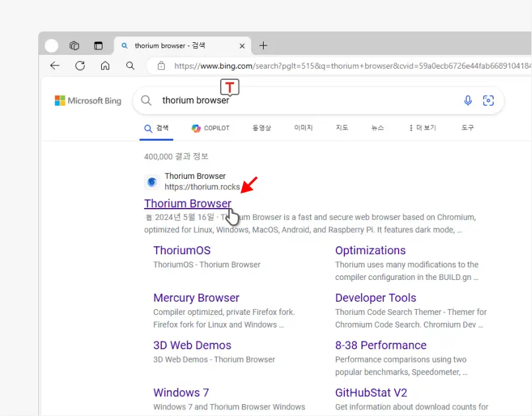Open the Thorium Browser result link
This screenshot has width=532, height=416.
(x=188, y=203)
